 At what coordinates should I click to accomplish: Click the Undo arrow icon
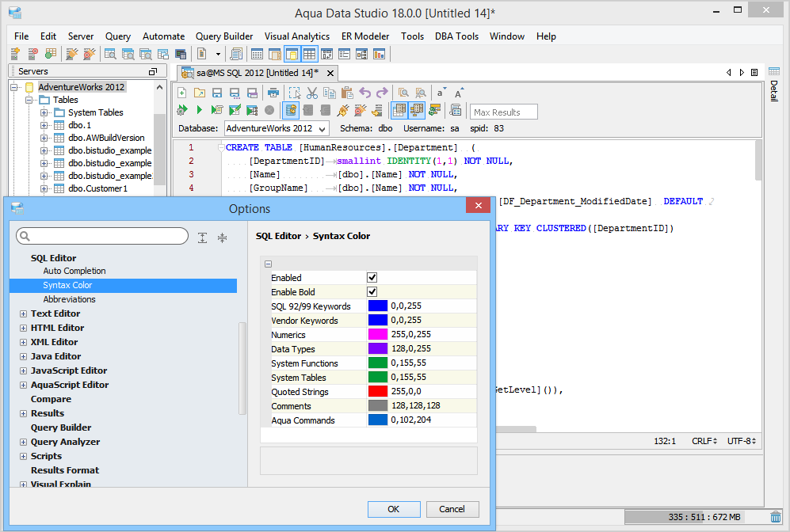[364, 93]
